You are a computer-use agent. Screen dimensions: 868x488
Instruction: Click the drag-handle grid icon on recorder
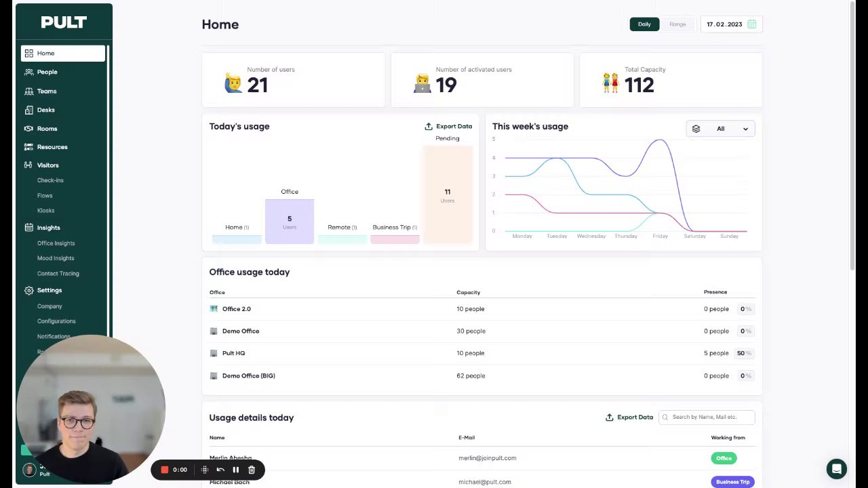[205, 470]
